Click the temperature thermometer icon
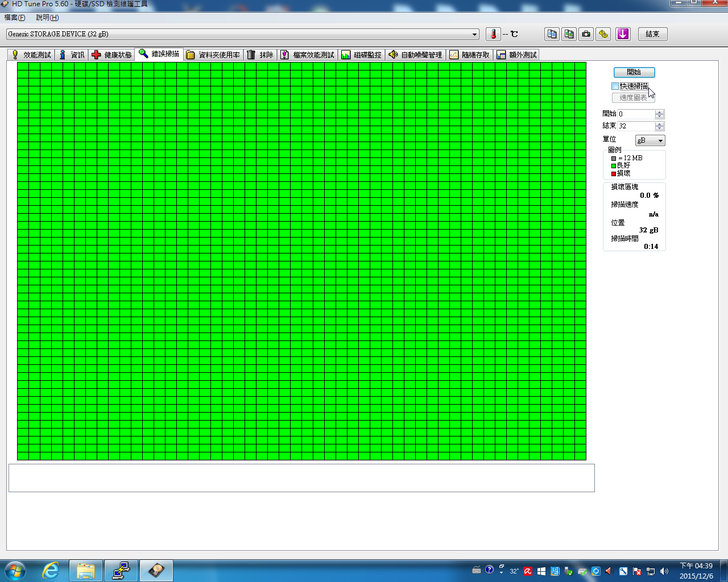The image size is (728, 582). 493,33
